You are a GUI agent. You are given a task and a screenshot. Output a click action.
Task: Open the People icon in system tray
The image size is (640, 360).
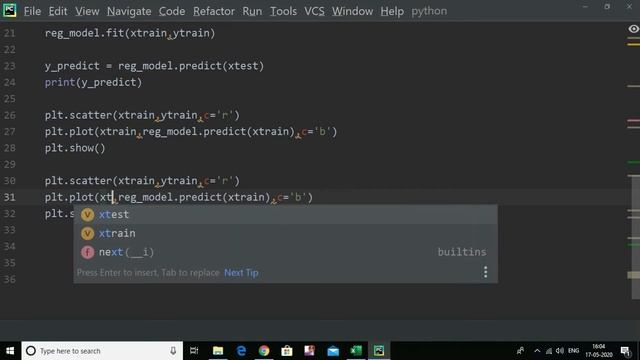click(520, 351)
